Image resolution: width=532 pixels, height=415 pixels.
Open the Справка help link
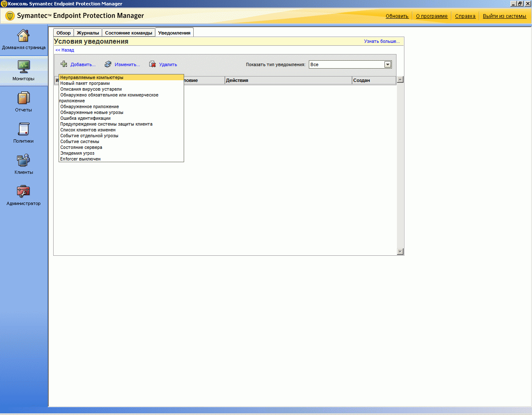(x=465, y=16)
